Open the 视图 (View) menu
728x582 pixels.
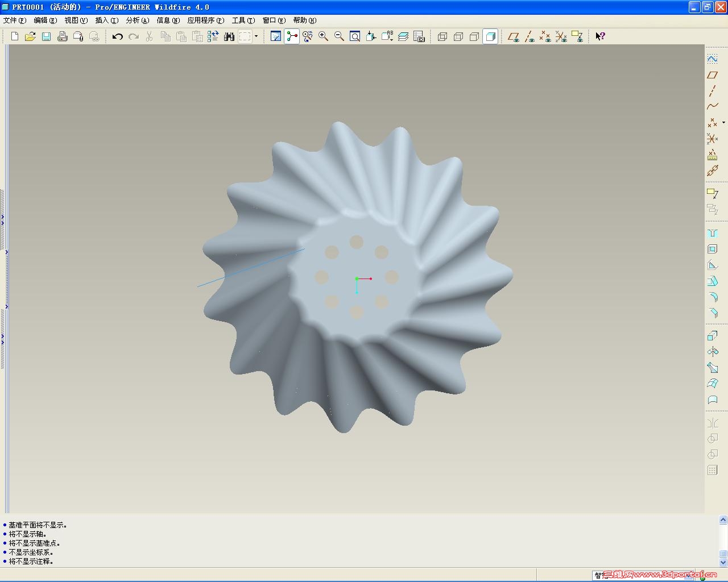(76, 20)
